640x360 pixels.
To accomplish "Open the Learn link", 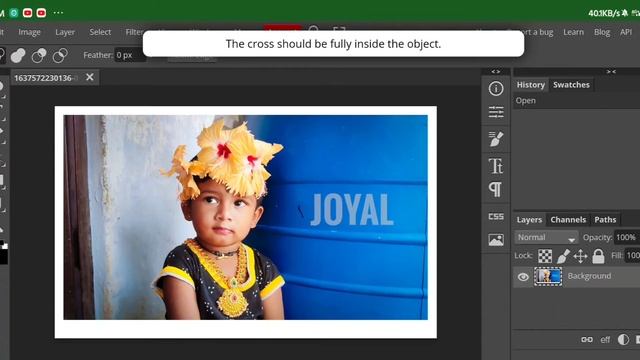I will click(x=573, y=32).
